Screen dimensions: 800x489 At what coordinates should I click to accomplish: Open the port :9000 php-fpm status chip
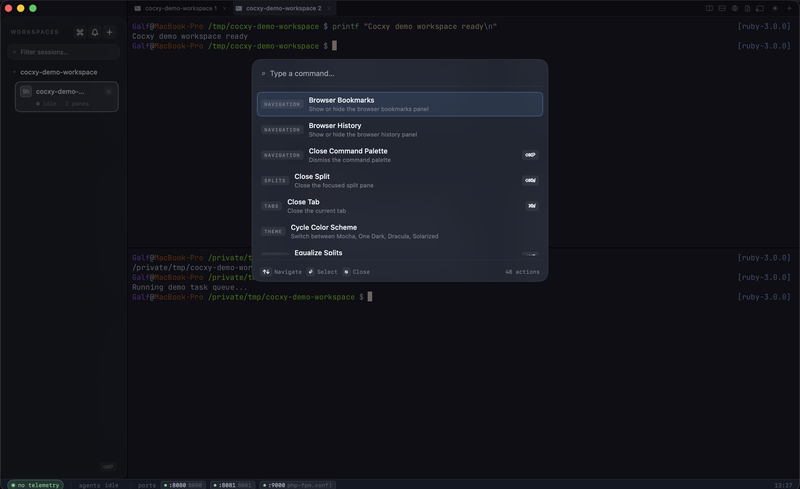297,485
